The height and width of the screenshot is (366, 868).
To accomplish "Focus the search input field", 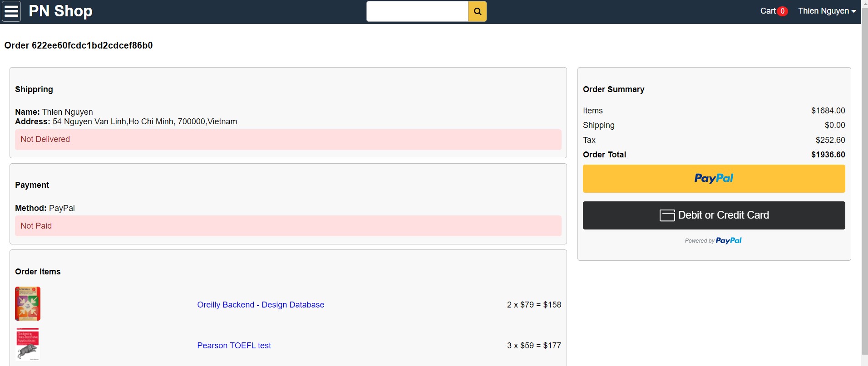I will click(x=417, y=11).
